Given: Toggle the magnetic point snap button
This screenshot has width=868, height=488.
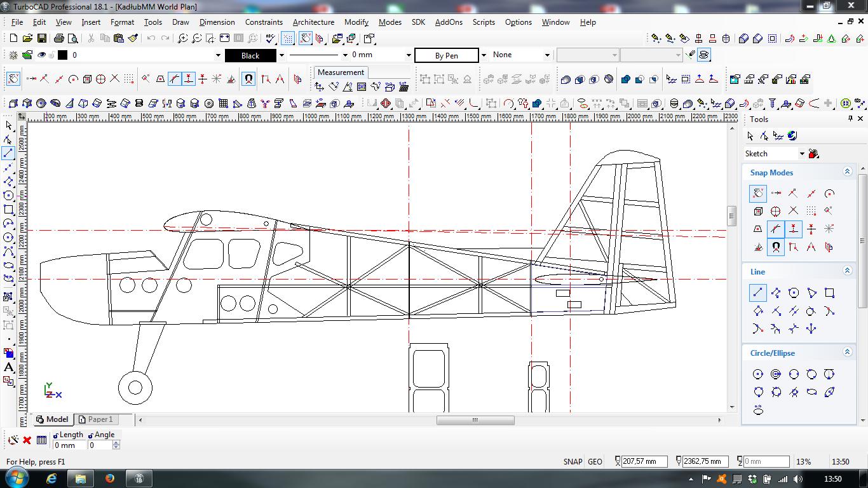Looking at the screenshot, I should point(248,79).
